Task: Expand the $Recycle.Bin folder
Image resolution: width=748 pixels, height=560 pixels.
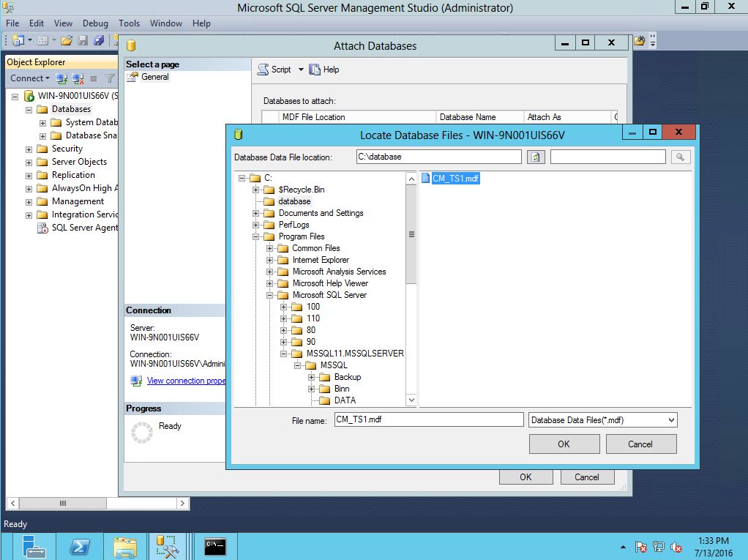Action: 255,190
